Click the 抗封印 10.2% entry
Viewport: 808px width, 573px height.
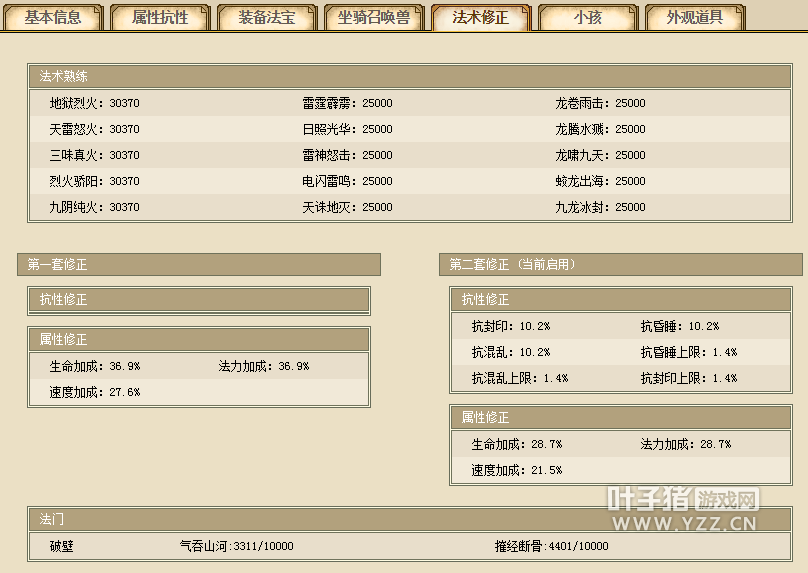tap(511, 326)
